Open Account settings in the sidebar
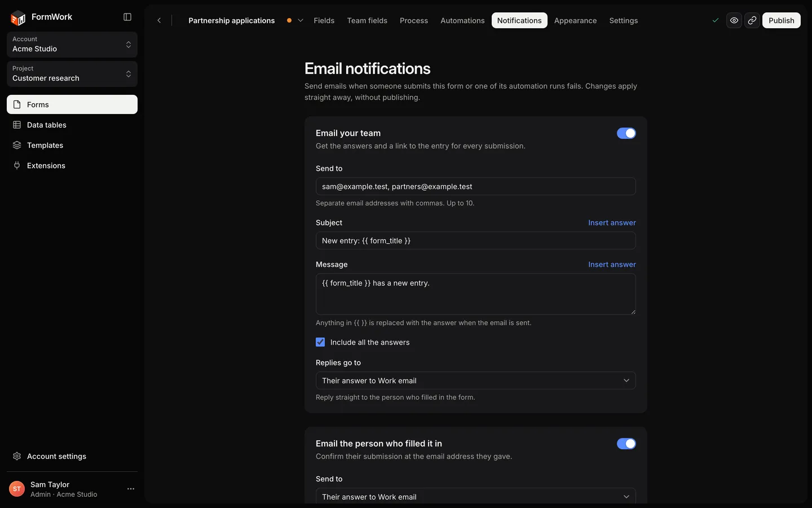This screenshot has height=508, width=812. pos(72,456)
